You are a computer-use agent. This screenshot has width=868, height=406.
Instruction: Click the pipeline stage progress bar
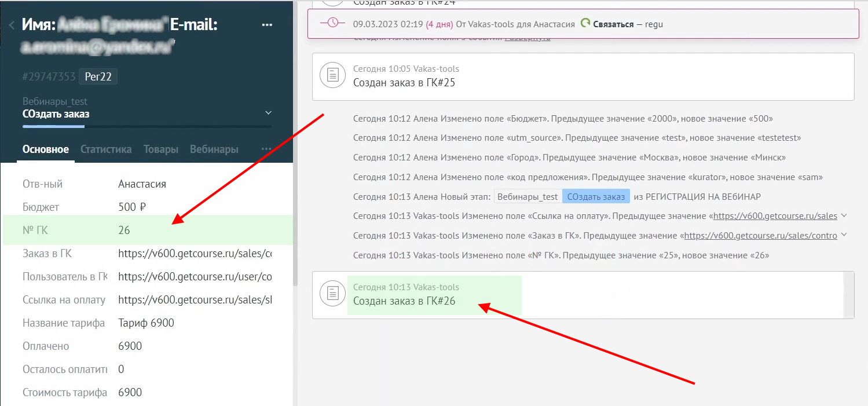tap(147, 126)
